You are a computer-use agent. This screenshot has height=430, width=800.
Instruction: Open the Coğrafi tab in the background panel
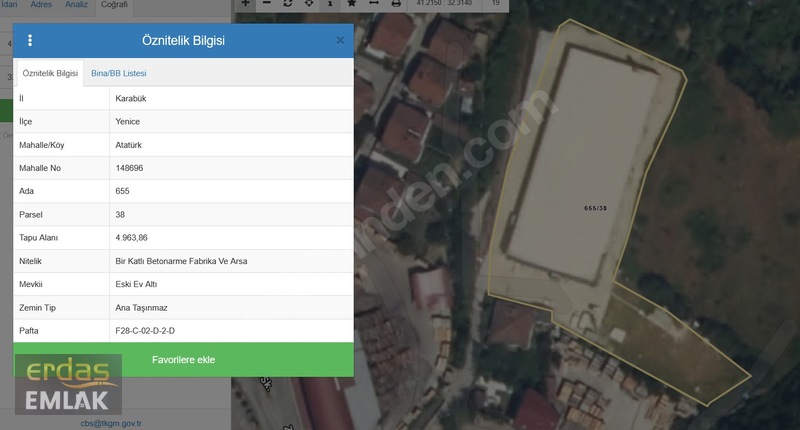click(x=114, y=4)
